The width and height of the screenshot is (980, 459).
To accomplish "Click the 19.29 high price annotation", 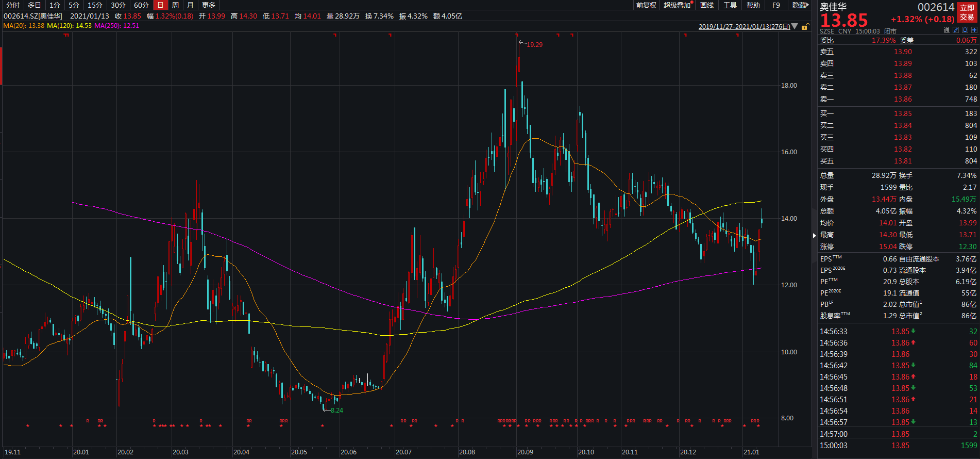I will coord(534,45).
